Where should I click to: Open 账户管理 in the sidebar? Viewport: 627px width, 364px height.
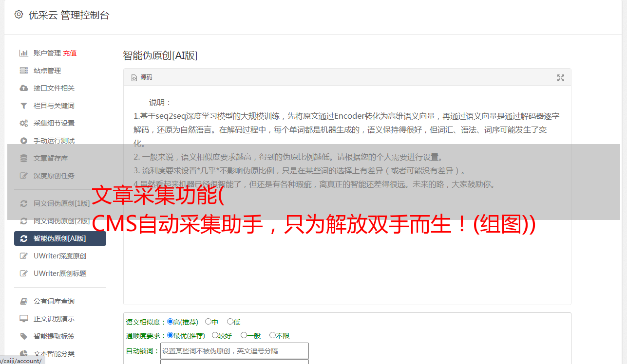pyautogui.click(x=47, y=53)
